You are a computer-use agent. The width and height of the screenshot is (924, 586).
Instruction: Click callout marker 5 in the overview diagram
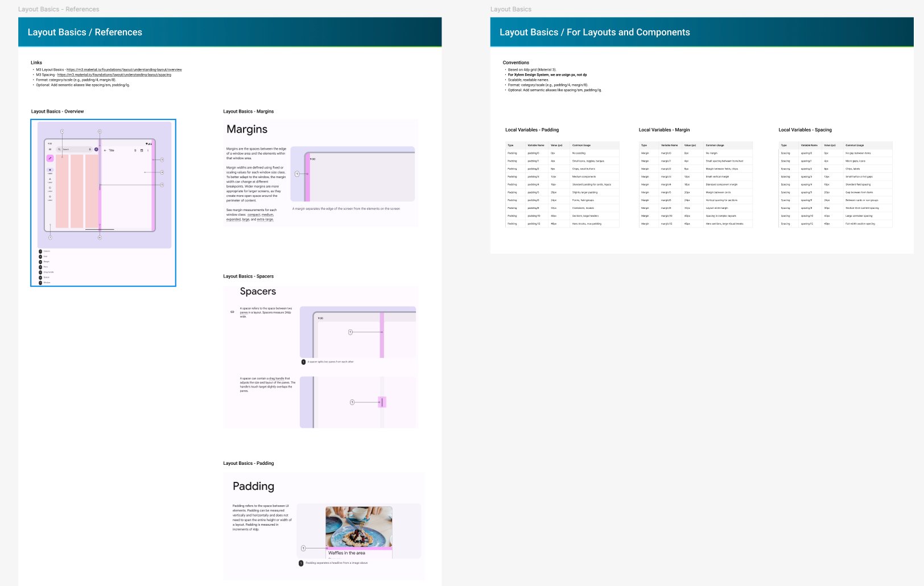coord(162,184)
